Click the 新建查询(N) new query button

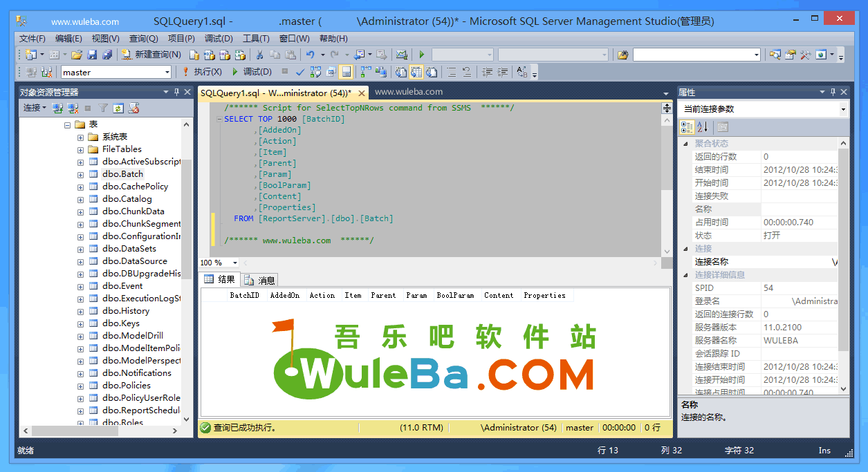(151, 55)
